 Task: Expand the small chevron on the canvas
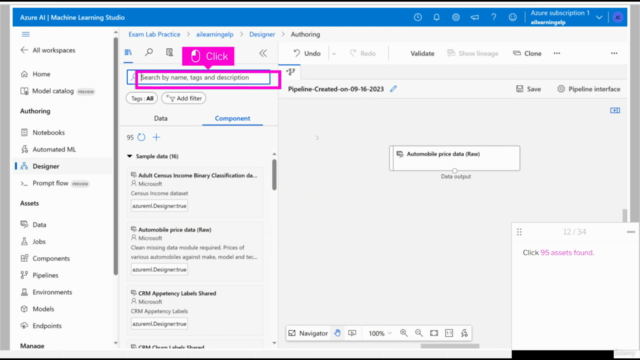317,138
